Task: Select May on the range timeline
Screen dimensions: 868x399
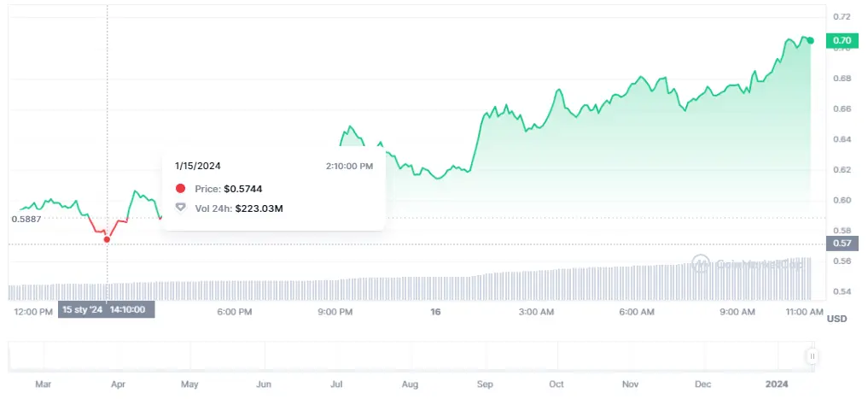Action: 189,384
